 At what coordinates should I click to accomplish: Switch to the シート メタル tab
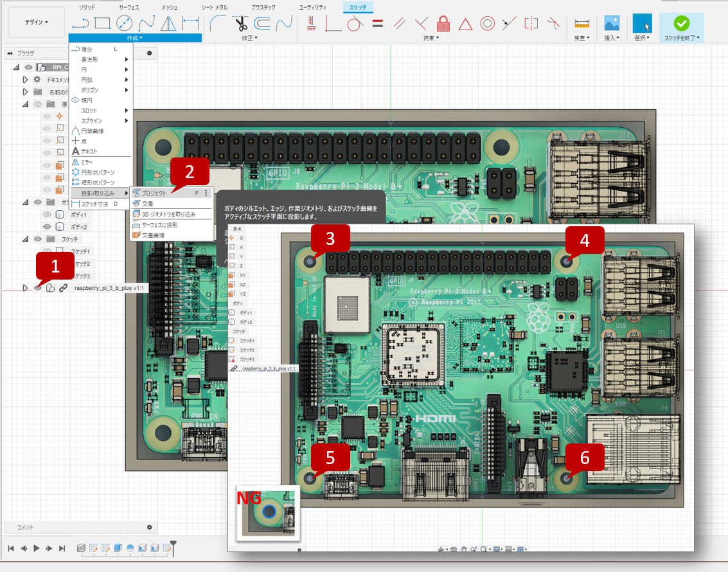pos(215,8)
